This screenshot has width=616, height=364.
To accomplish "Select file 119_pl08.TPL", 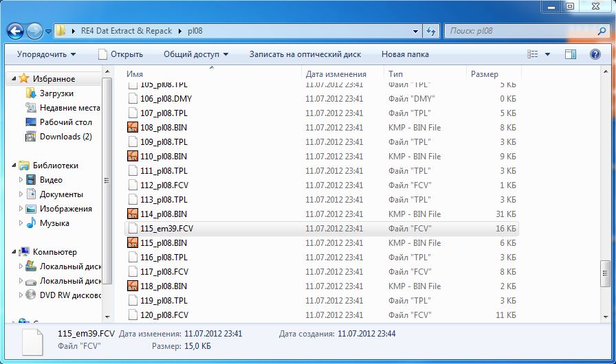I will coord(322,300).
